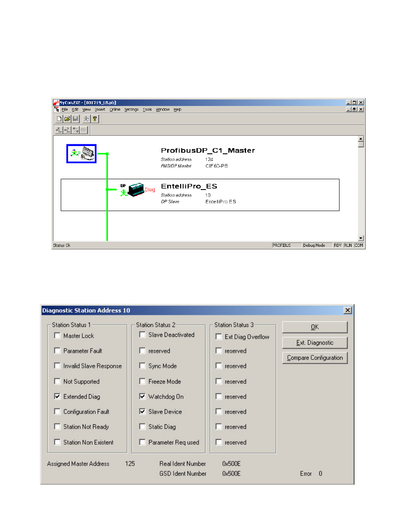This screenshot has height=532, width=411.
Task: Click the Status Ok status bar text
Action: (62, 246)
